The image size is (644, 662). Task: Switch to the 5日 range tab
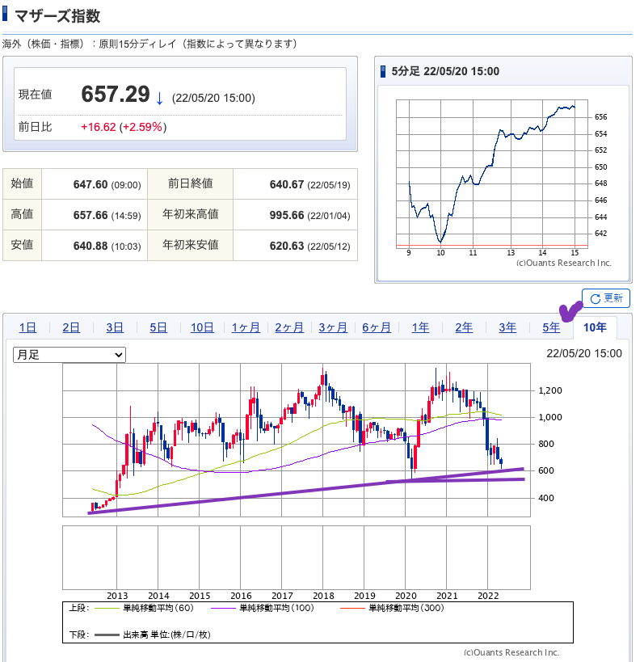158,327
